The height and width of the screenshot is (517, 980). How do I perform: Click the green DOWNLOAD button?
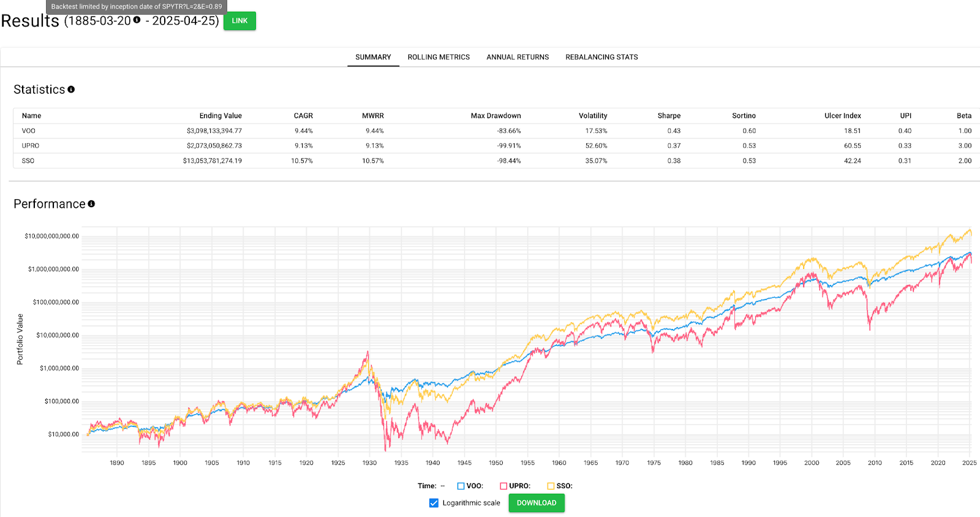(x=537, y=503)
